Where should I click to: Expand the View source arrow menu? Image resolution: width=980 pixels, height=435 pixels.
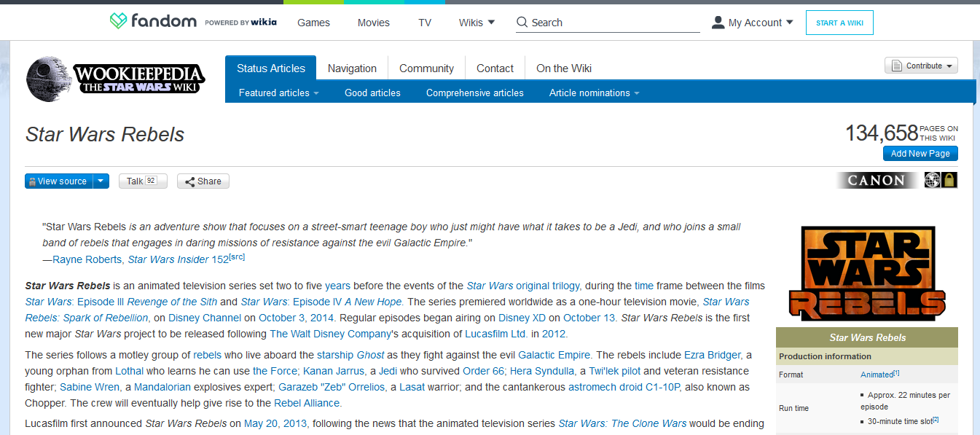pyautogui.click(x=101, y=181)
